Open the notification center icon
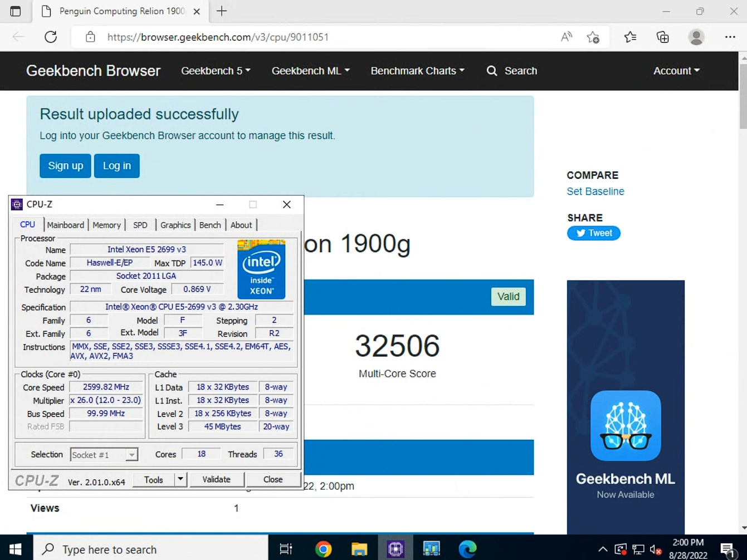 [x=728, y=549]
